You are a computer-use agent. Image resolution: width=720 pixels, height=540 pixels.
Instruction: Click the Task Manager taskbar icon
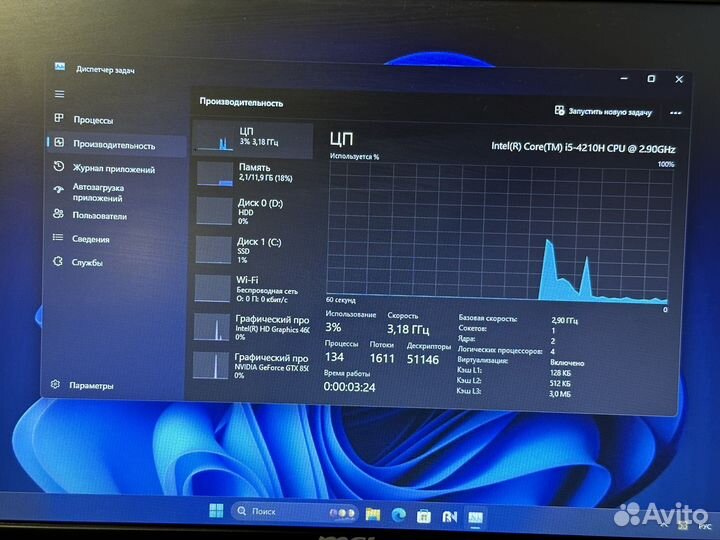475,518
